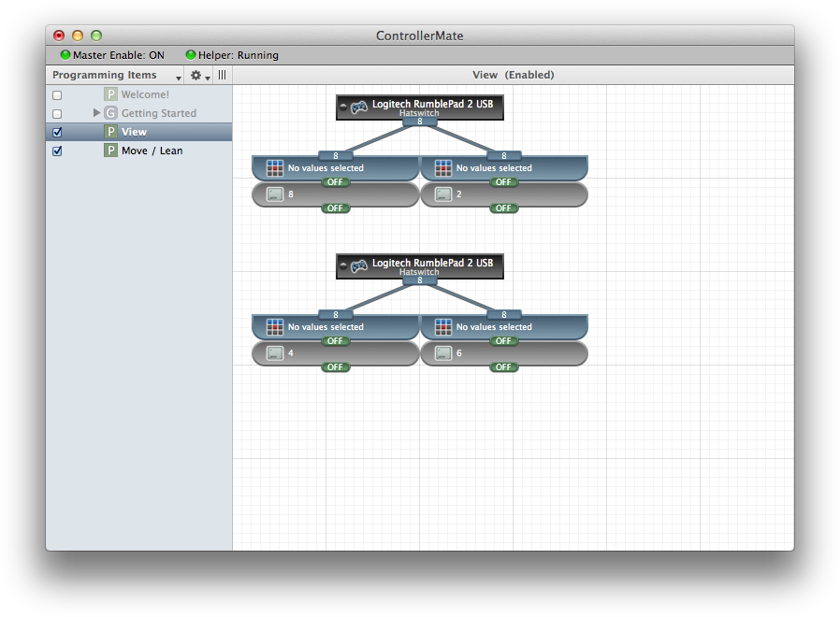The image size is (840, 617).
Task: Click the OFF indicator under keystroke 8
Action: coord(336,208)
